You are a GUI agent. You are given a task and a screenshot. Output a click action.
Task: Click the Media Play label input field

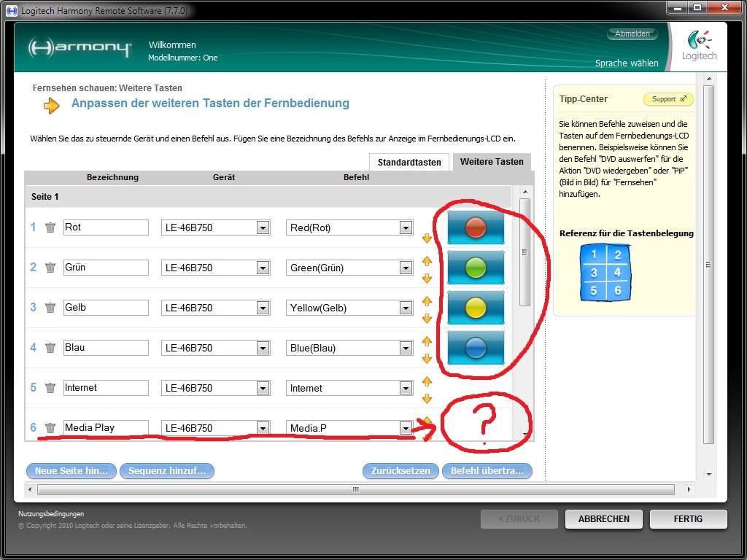coord(106,428)
